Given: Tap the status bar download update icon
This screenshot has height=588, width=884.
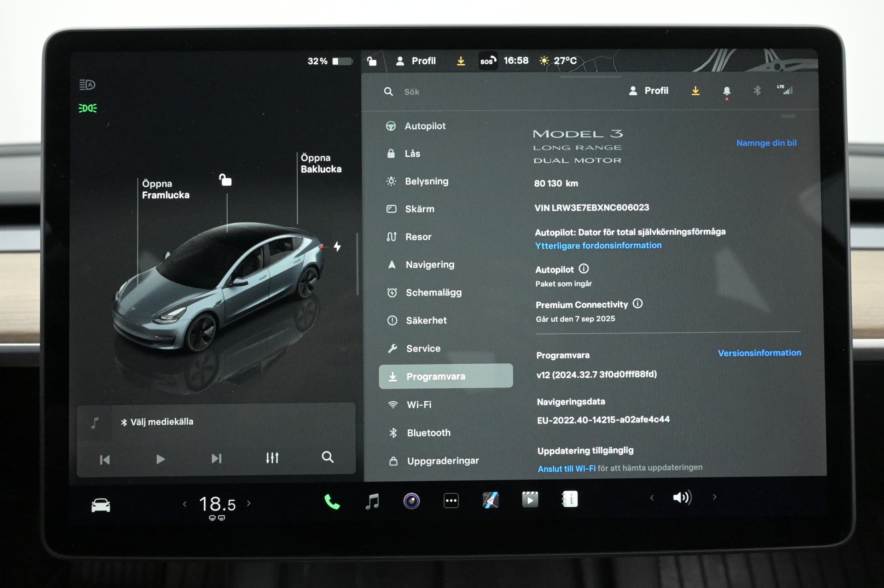Looking at the screenshot, I should (461, 61).
